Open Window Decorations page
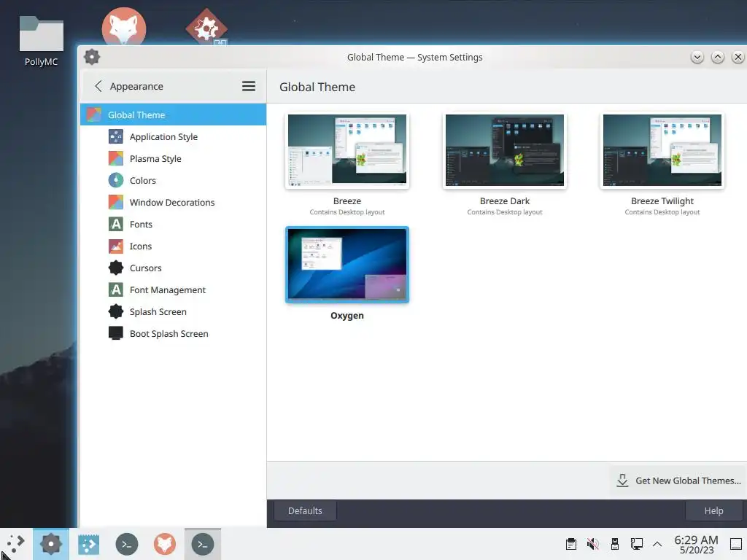The image size is (747, 560). tap(174, 203)
